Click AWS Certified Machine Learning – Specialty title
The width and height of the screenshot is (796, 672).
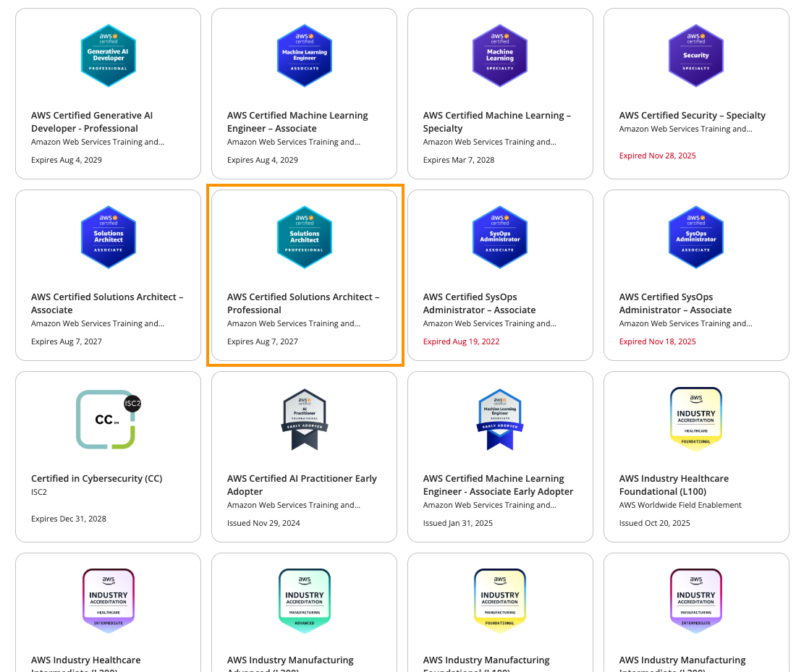(x=497, y=122)
